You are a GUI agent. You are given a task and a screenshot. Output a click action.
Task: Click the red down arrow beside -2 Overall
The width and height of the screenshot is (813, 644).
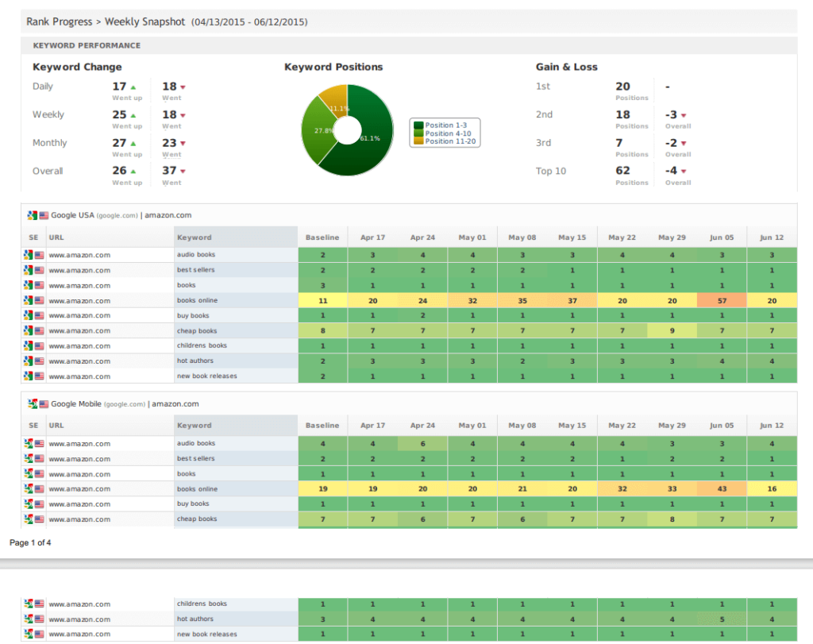(x=684, y=143)
